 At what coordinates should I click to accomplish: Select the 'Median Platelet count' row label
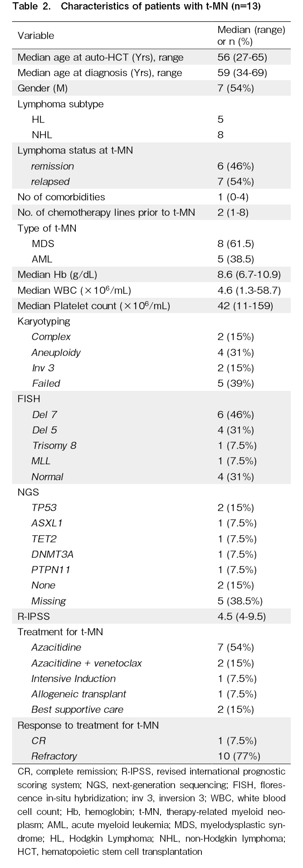(94, 306)
